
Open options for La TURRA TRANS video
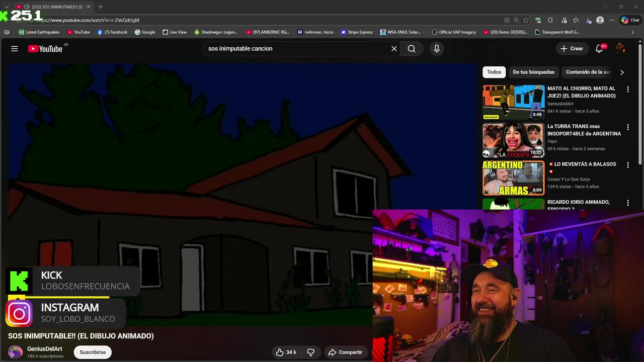coord(627,127)
